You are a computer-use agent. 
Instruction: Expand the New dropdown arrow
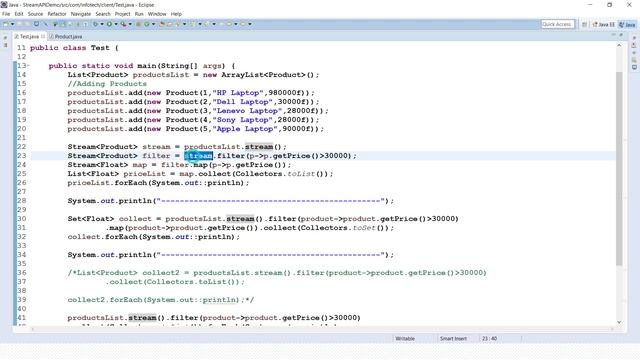13,24
